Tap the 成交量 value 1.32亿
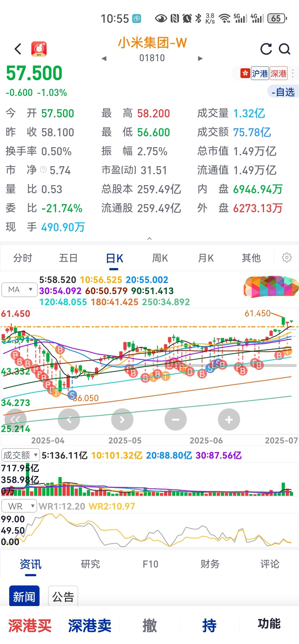The height and width of the screenshot is (644, 299). [x=249, y=114]
